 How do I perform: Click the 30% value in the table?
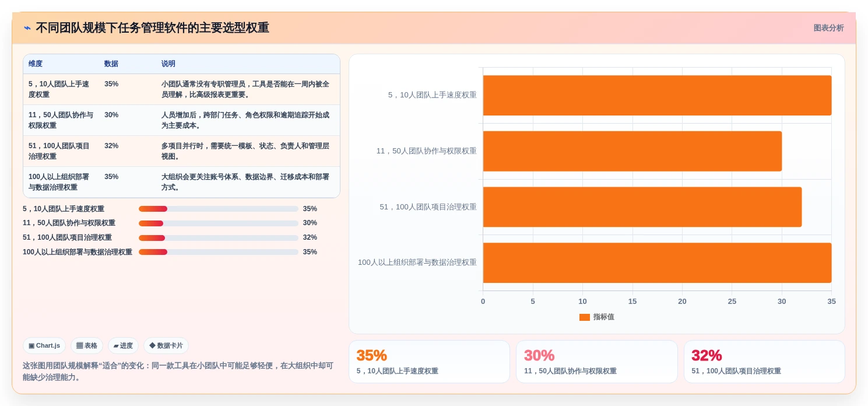point(111,115)
